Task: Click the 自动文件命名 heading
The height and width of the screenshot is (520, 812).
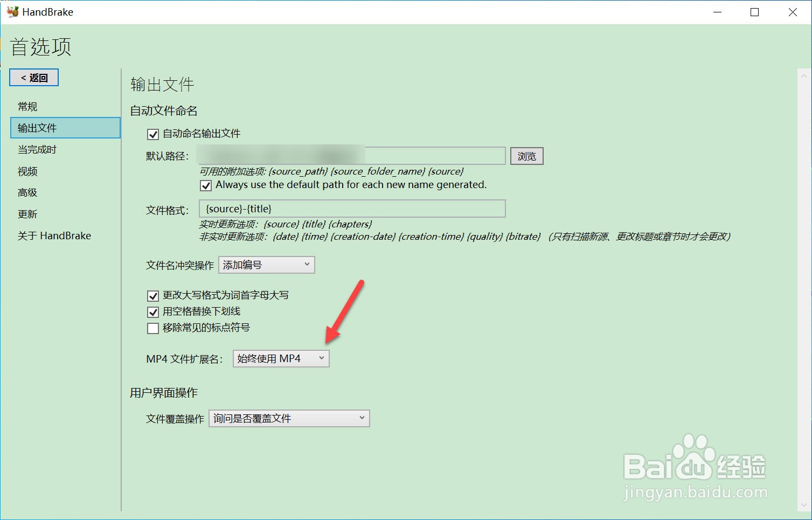Action: (x=164, y=110)
